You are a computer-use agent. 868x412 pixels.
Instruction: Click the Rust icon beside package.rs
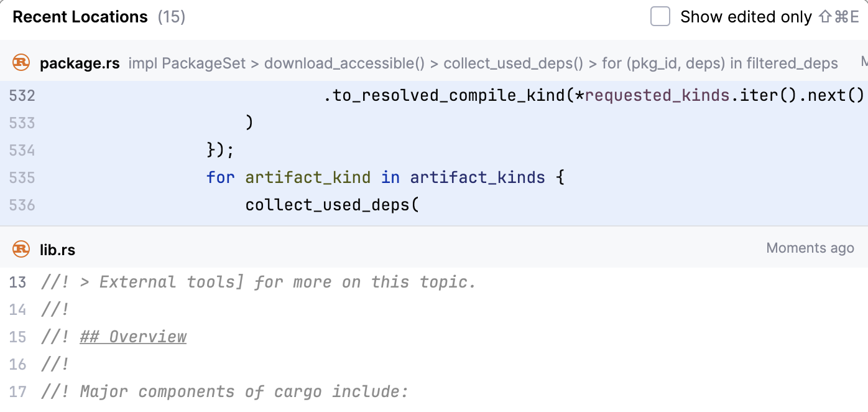click(x=21, y=63)
